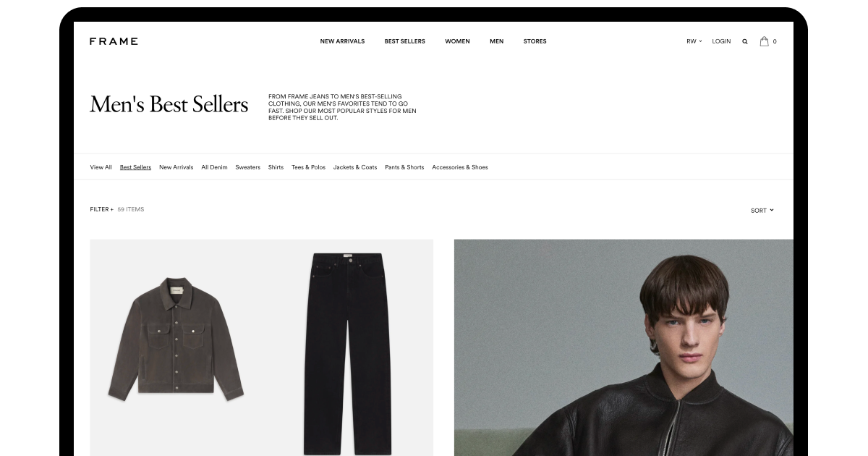Select the Jackets & Coats category
Viewport: 868px width, 456px height.
coord(355,167)
